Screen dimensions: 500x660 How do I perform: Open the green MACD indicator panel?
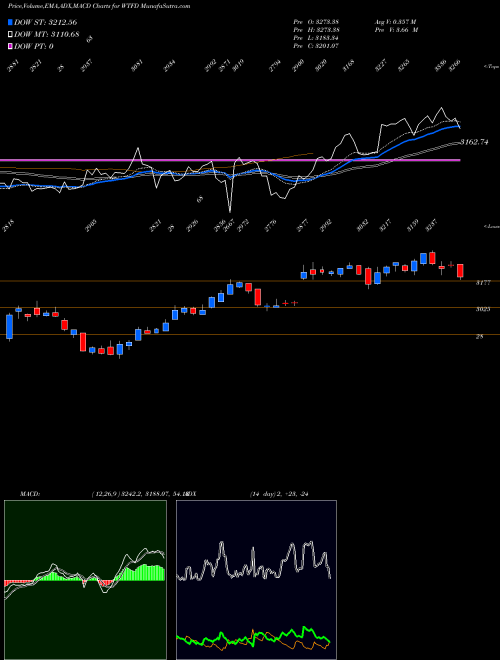pos(85,580)
